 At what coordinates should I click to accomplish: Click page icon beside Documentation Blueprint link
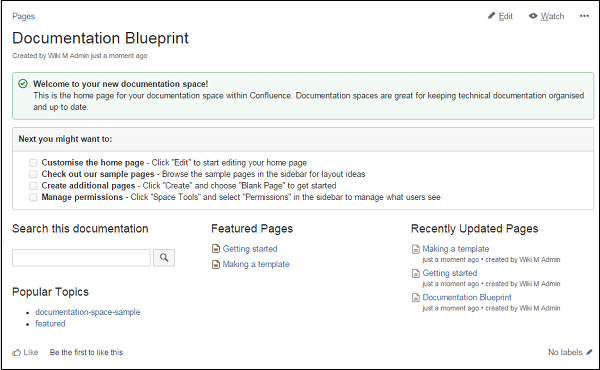[416, 298]
